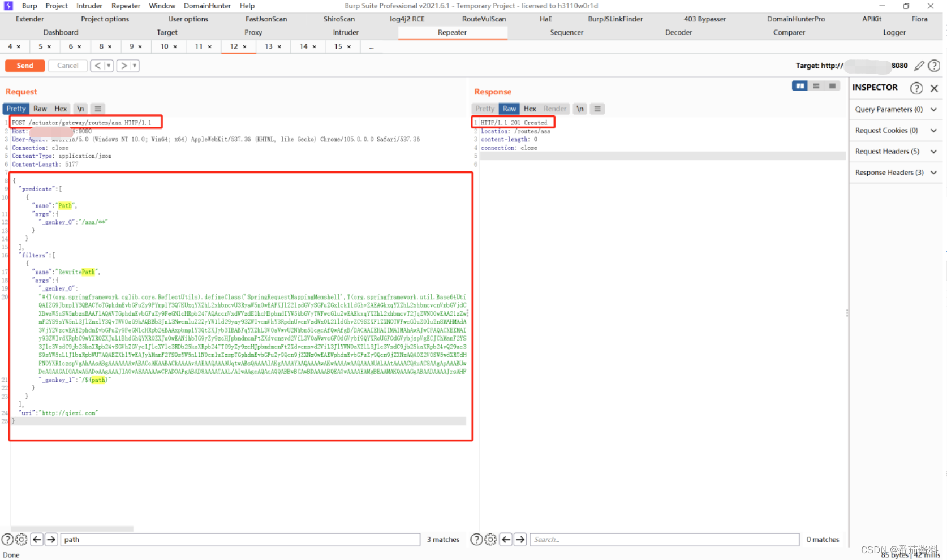The image size is (947, 560).
Task: Expand Response Headers (3) section
Action: 896,172
